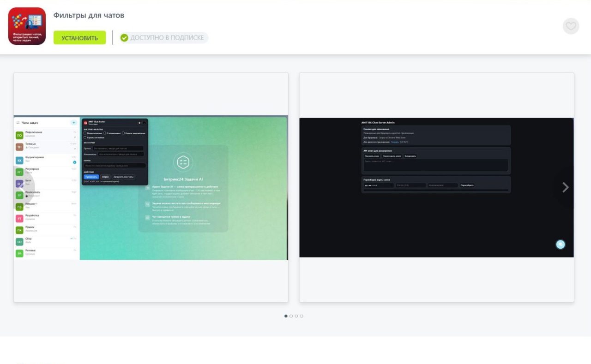591x364 pixels.
Task: Click the green Установить button
Action: [x=79, y=38]
